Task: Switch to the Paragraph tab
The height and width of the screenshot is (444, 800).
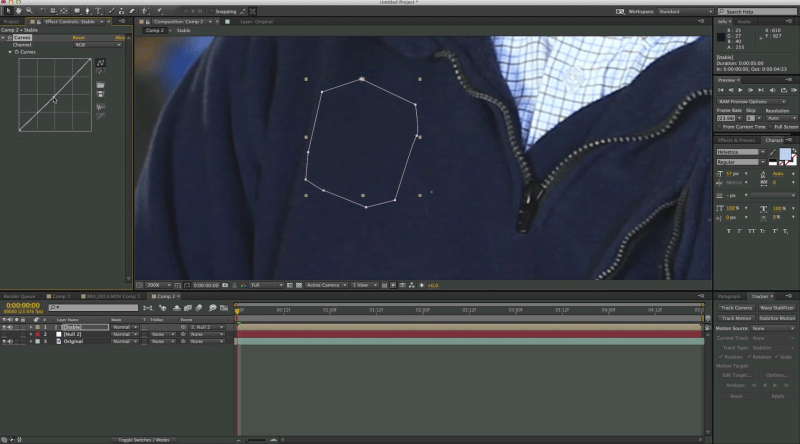Action: tap(729, 296)
